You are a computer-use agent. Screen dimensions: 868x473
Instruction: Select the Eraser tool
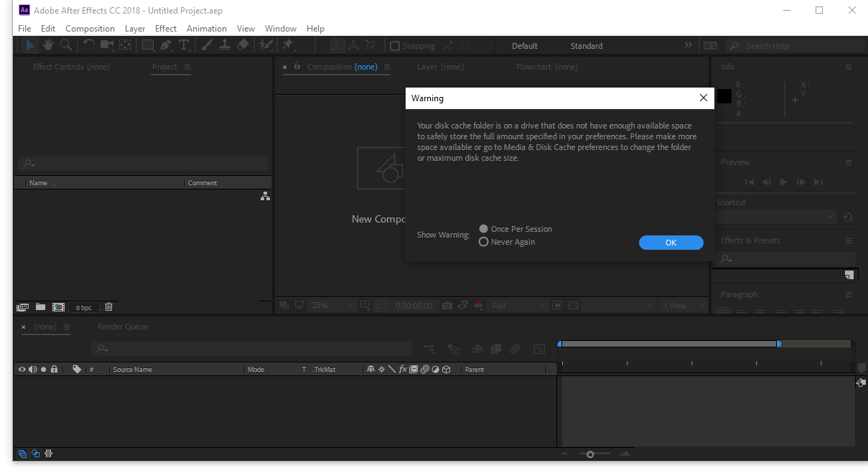(242, 45)
